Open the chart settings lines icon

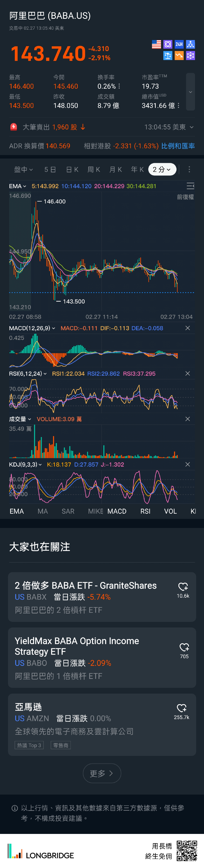[190, 186]
